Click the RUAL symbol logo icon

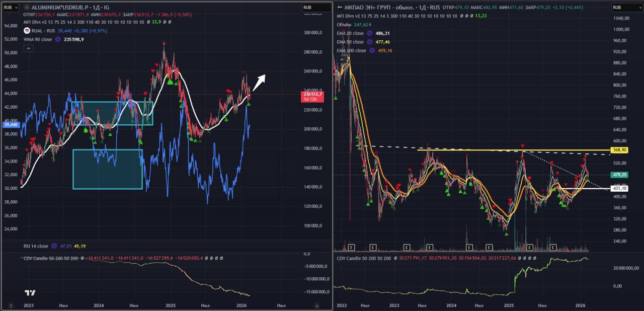coord(27,31)
